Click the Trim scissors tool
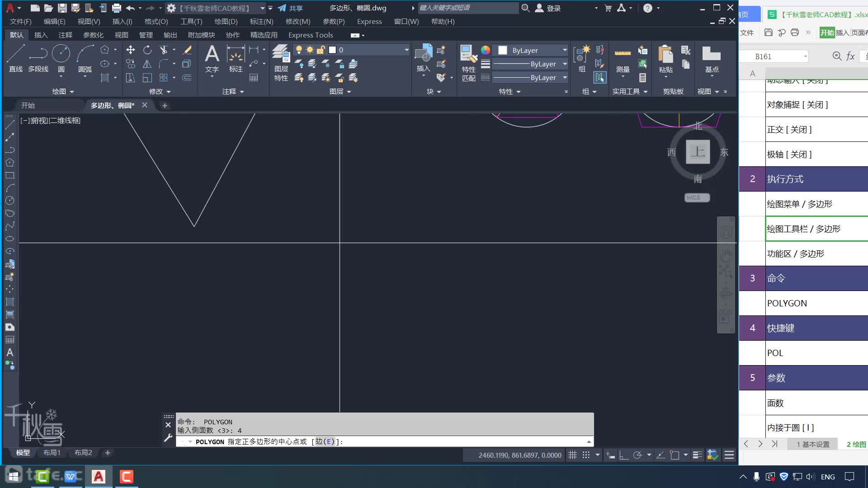 164,50
